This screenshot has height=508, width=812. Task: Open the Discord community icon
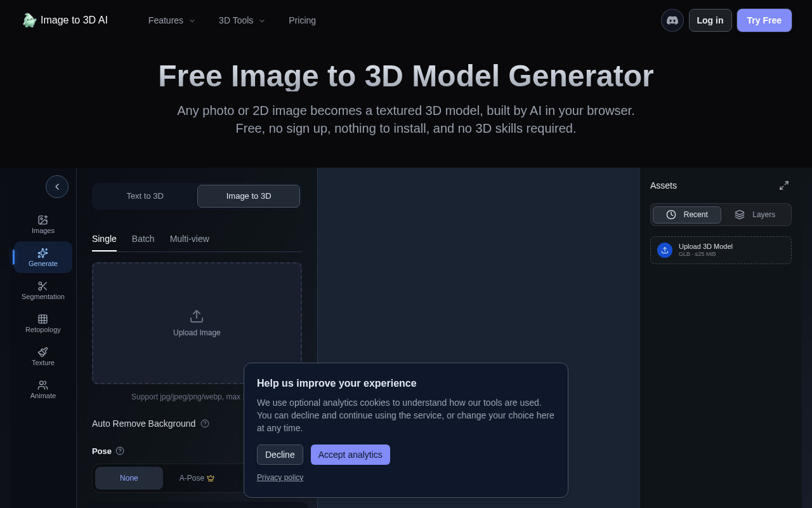click(x=672, y=20)
